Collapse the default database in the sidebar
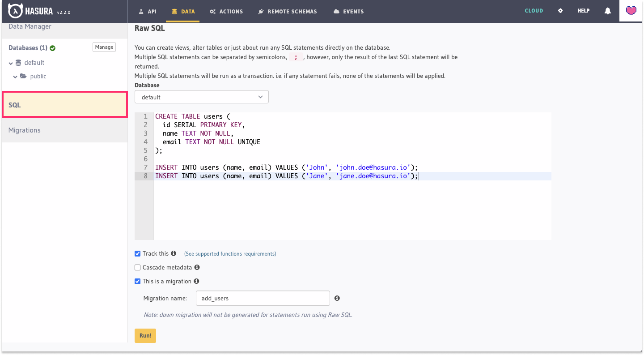644x355 pixels. pyautogui.click(x=11, y=63)
